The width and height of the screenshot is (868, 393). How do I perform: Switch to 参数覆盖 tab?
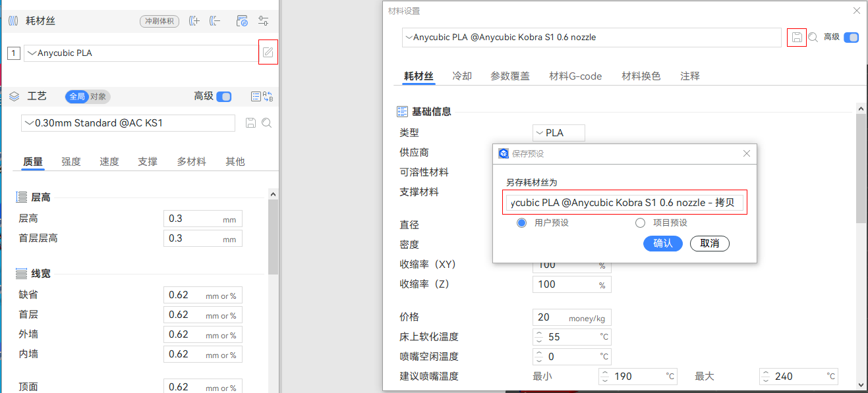click(510, 76)
